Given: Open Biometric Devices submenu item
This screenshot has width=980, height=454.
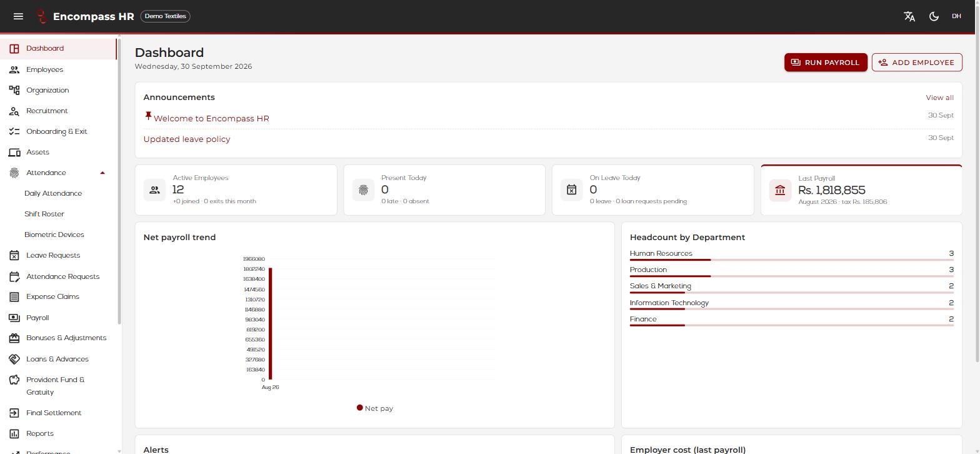Looking at the screenshot, I should pyautogui.click(x=54, y=235).
